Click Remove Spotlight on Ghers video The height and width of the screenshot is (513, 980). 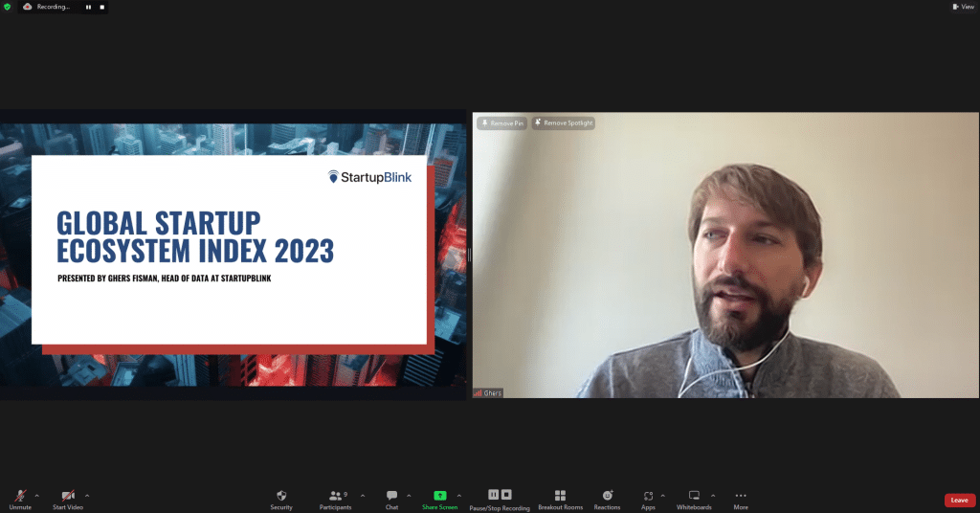coord(563,123)
